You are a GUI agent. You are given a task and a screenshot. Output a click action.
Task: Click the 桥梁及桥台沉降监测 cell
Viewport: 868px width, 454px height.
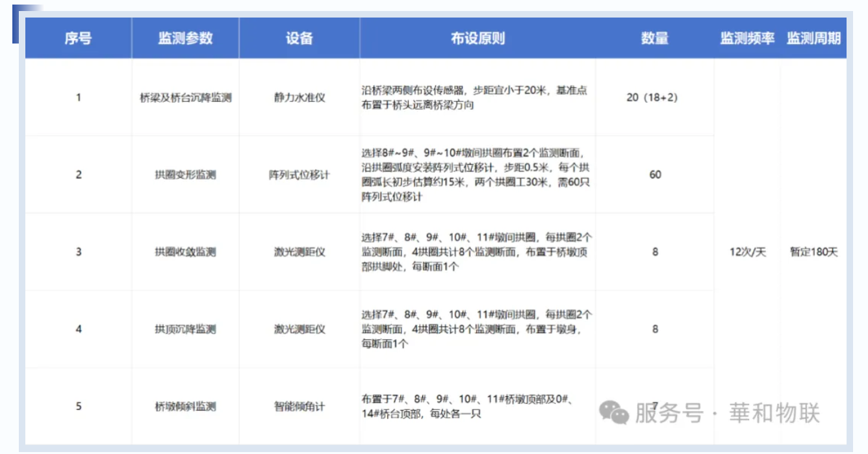point(185,98)
